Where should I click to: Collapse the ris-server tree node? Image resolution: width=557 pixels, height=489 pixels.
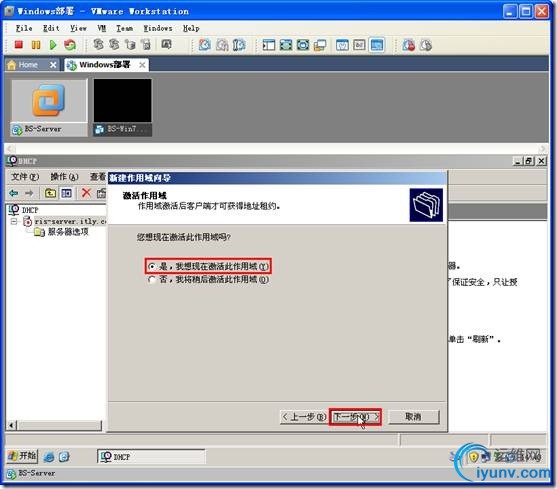[x=14, y=222]
